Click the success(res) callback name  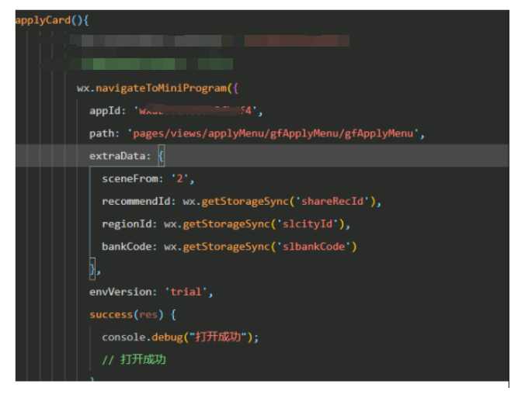tap(111, 315)
